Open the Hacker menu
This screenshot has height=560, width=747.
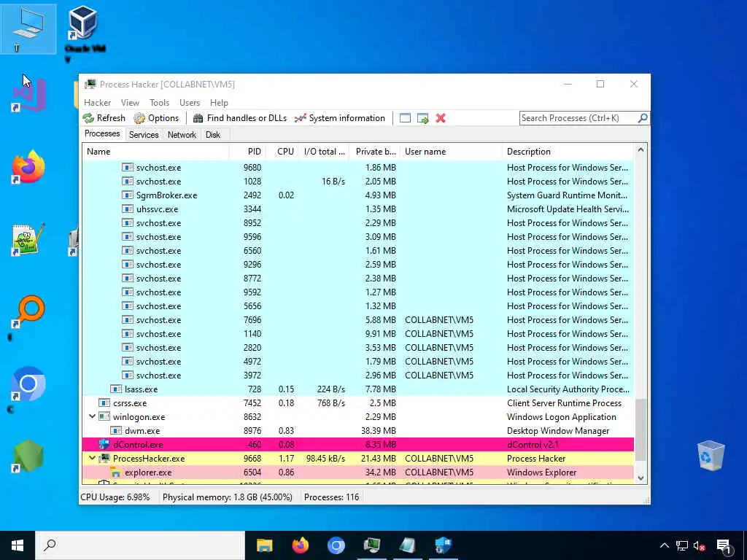(x=97, y=103)
